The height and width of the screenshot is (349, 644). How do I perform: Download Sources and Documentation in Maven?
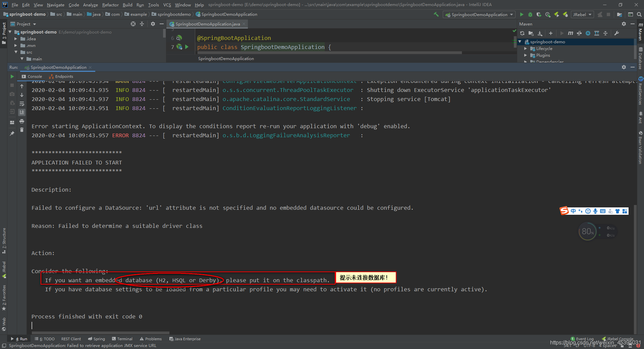(x=540, y=33)
